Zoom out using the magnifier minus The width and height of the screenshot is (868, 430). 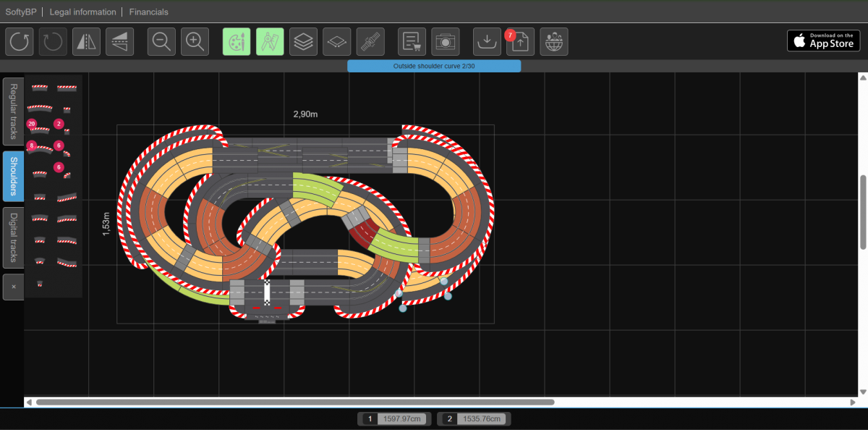(x=161, y=42)
